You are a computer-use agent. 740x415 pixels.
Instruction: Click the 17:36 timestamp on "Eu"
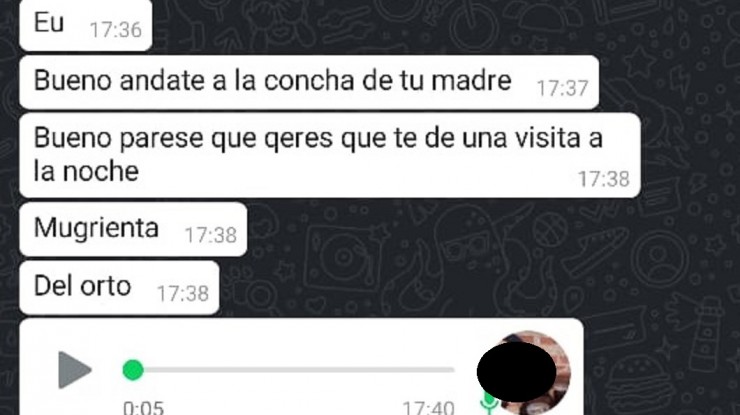point(116,30)
